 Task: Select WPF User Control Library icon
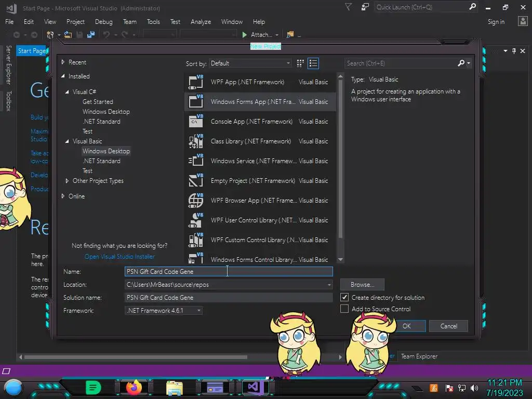196,220
